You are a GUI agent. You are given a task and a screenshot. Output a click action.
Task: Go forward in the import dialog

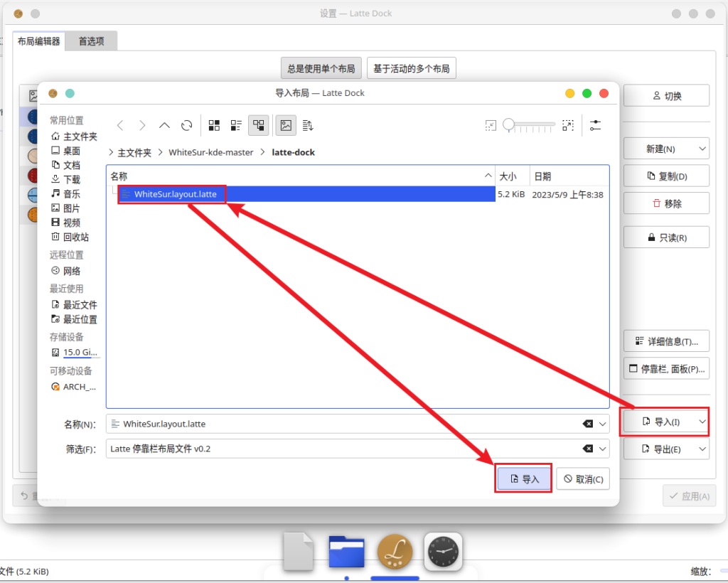(142, 125)
